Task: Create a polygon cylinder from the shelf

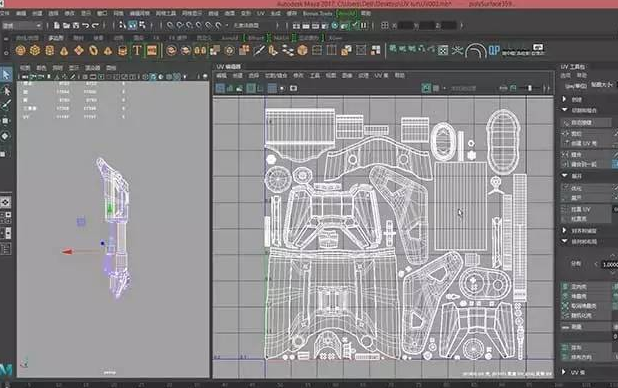Action: (x=50, y=50)
